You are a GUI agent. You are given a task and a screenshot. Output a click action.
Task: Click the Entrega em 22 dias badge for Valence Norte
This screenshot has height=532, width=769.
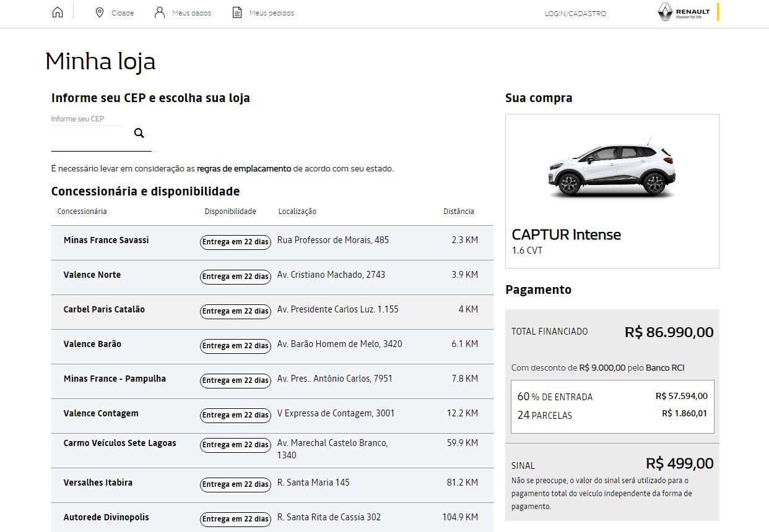(235, 277)
